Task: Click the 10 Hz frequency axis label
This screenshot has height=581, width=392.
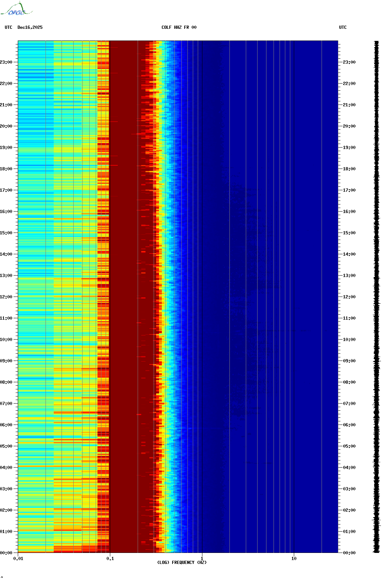Action: point(294,559)
